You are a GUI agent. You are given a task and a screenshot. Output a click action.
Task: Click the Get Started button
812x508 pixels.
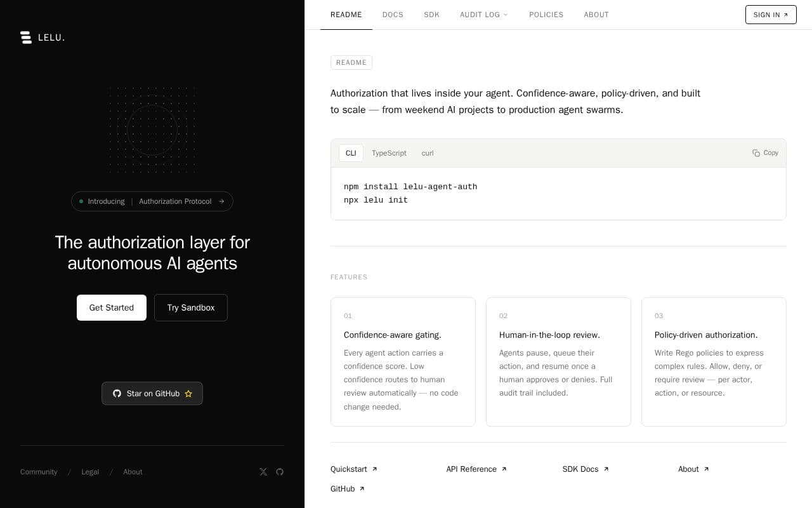pyautogui.click(x=112, y=307)
